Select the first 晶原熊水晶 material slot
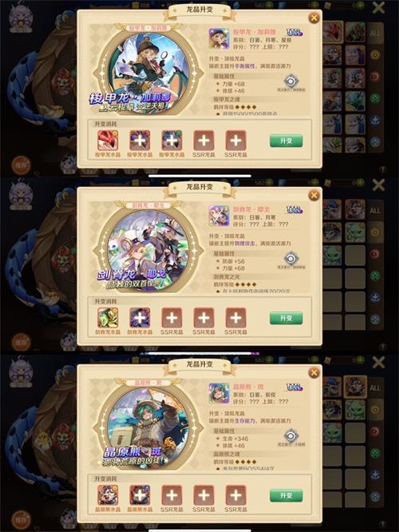399x532 pixels. 108,495
